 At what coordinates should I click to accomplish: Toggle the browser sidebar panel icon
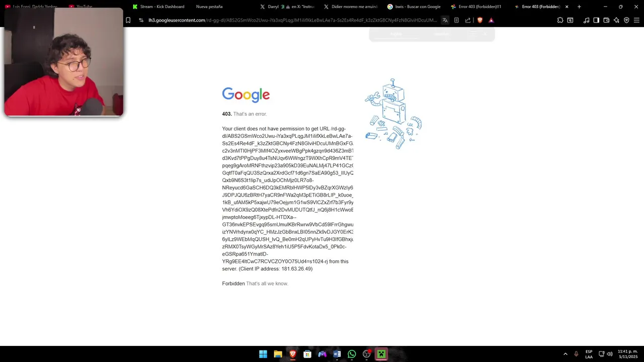[x=596, y=20]
